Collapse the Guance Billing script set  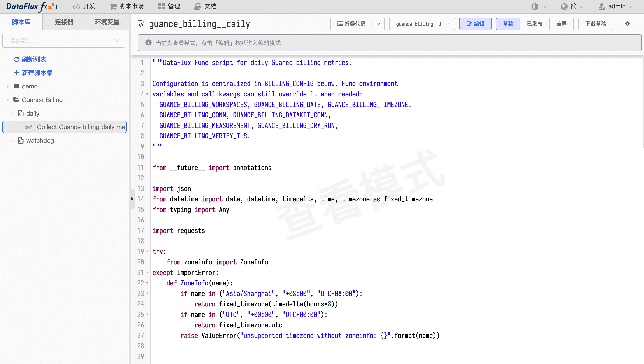pyautogui.click(x=8, y=100)
